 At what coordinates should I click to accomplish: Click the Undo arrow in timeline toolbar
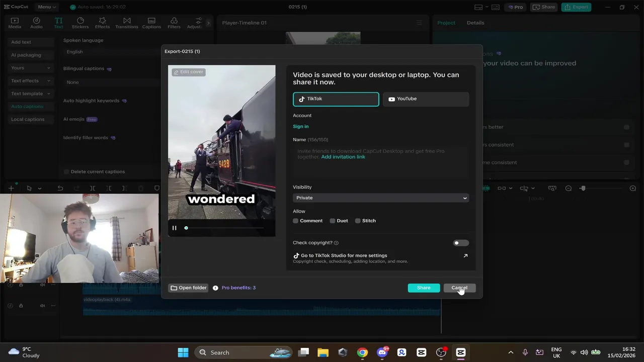coord(60,188)
